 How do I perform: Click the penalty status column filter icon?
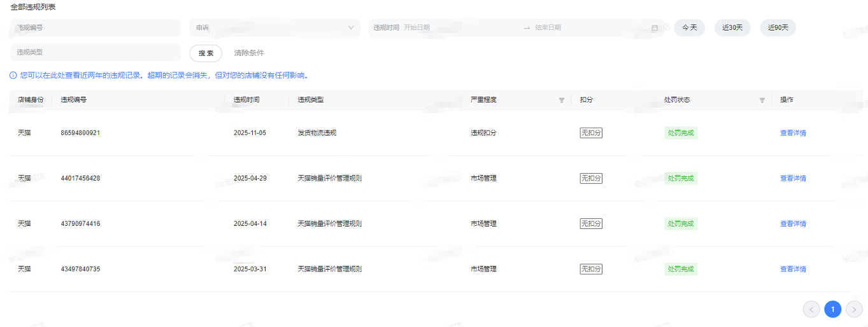(762, 101)
